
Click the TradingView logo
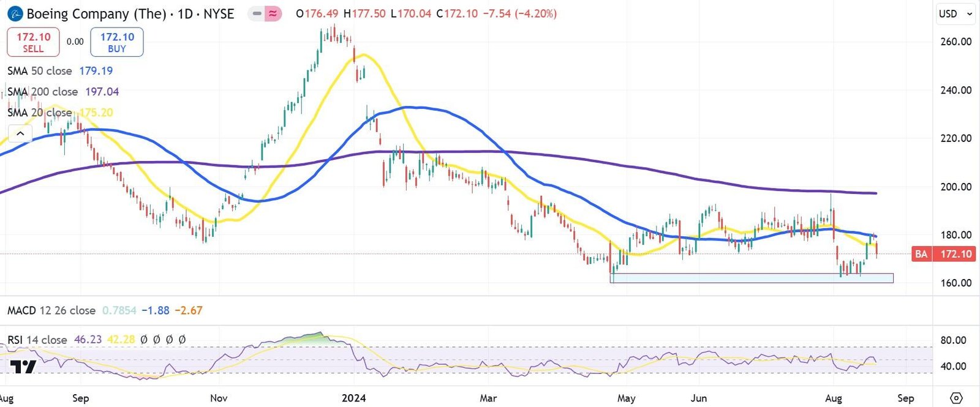(x=23, y=367)
